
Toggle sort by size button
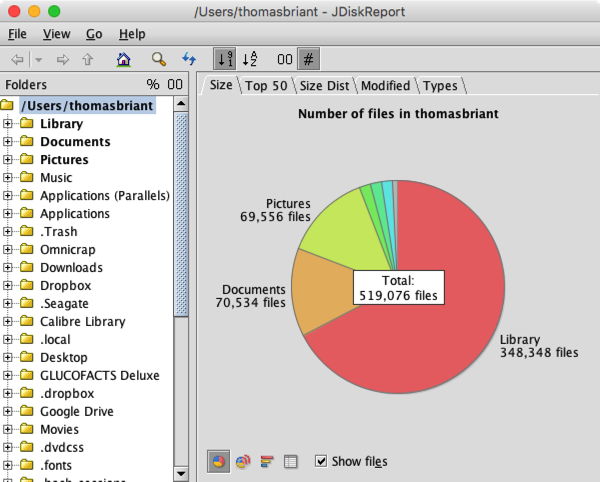(225, 59)
